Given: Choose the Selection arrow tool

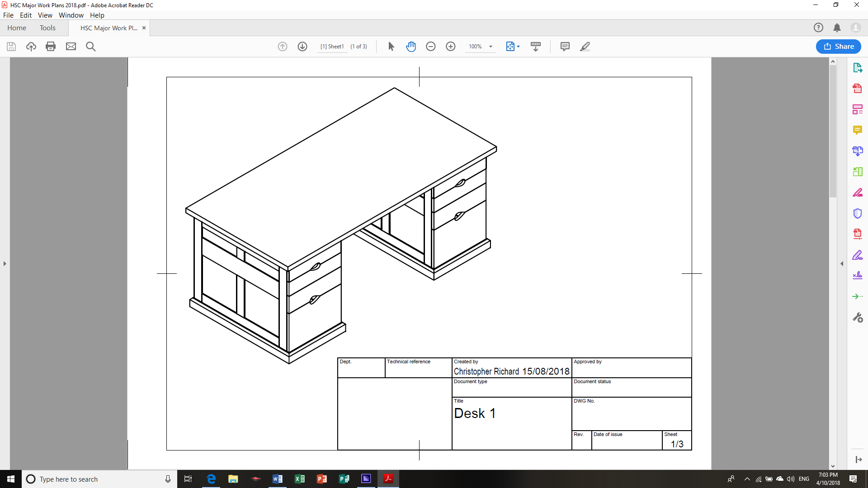Looking at the screenshot, I should pos(391,47).
